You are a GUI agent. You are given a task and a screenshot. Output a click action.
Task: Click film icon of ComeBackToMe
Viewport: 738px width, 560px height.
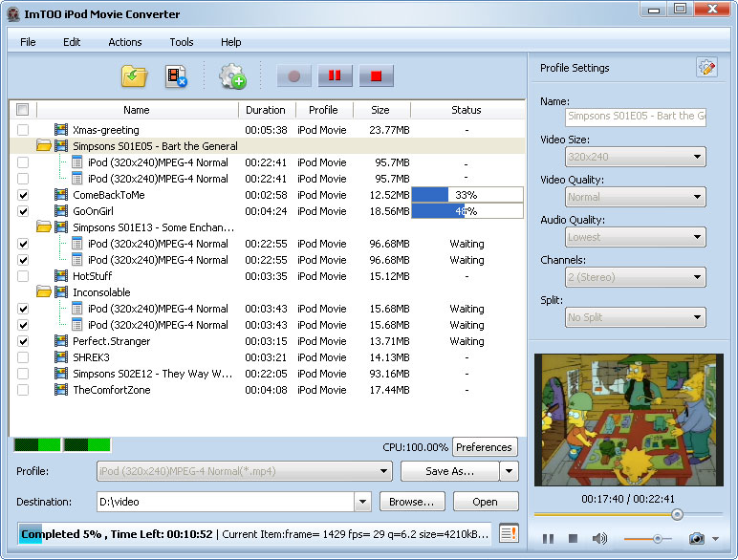coord(61,194)
